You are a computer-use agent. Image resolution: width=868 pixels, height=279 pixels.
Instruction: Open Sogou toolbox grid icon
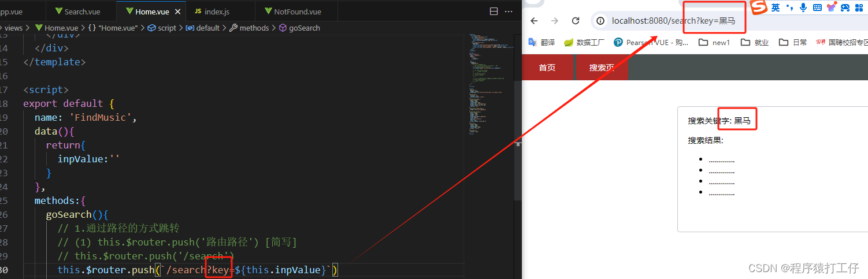pos(859,8)
